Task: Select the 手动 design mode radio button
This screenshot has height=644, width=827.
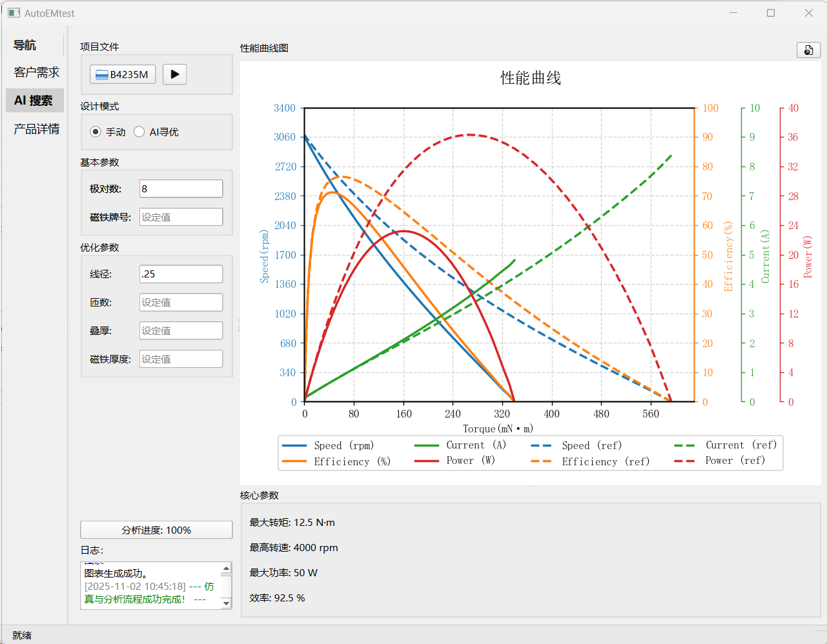Action: pyautogui.click(x=96, y=132)
